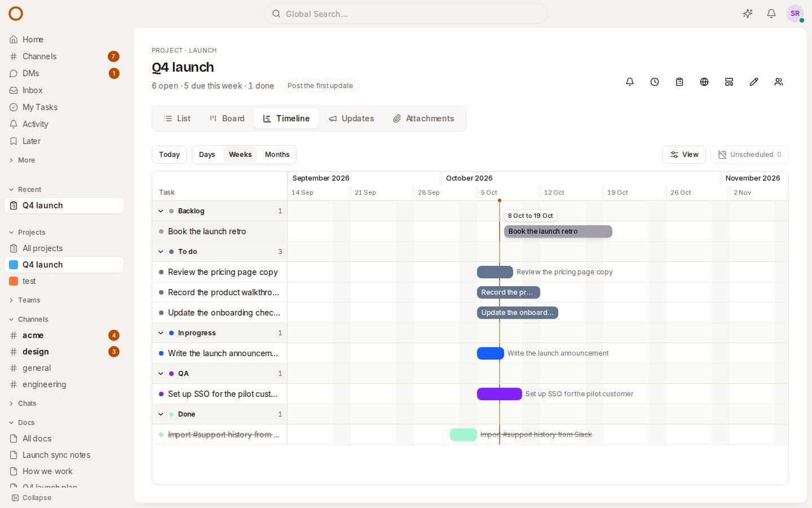Click the project layout sections icon

click(729, 82)
